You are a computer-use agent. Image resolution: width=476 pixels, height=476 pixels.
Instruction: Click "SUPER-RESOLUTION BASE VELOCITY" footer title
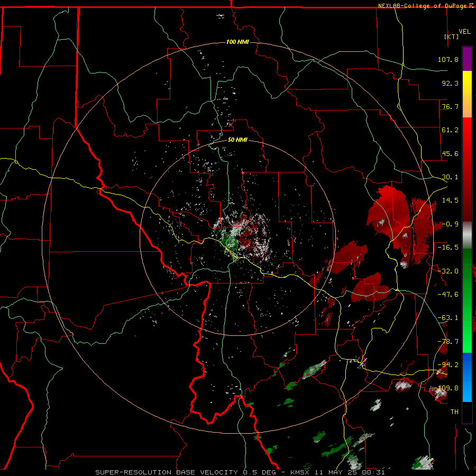pyautogui.click(x=167, y=472)
